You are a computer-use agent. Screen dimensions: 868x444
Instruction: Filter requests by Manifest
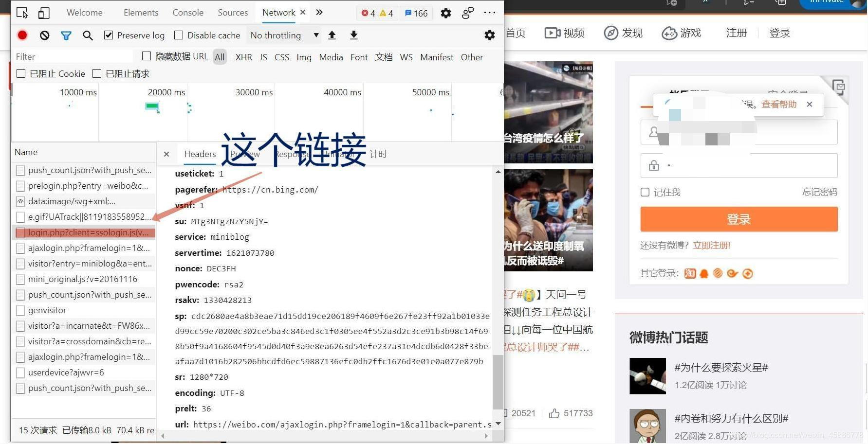pos(437,57)
